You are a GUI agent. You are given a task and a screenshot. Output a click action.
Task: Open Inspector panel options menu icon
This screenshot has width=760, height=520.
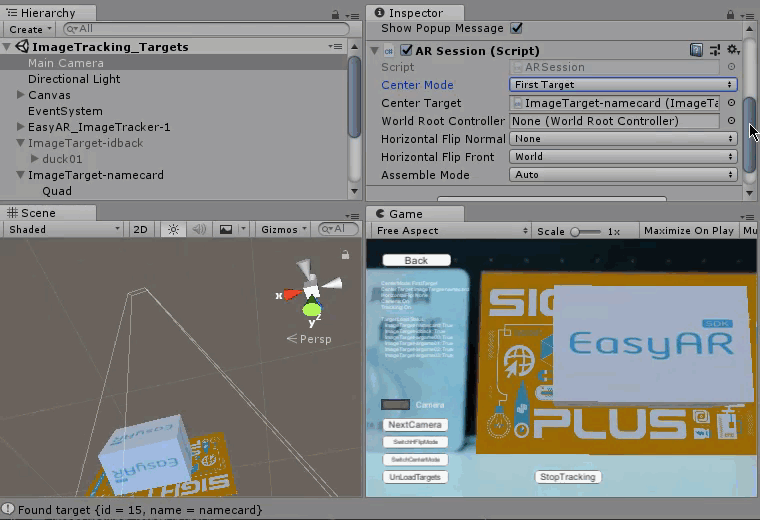(747, 16)
